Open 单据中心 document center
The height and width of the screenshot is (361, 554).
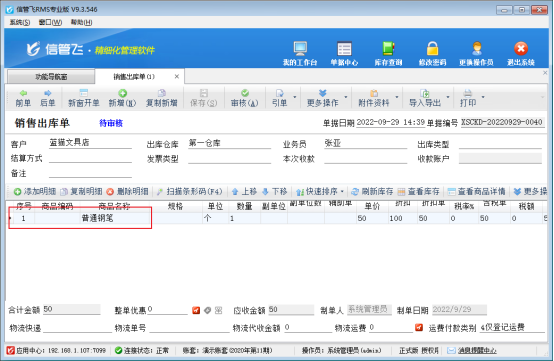coord(344,53)
